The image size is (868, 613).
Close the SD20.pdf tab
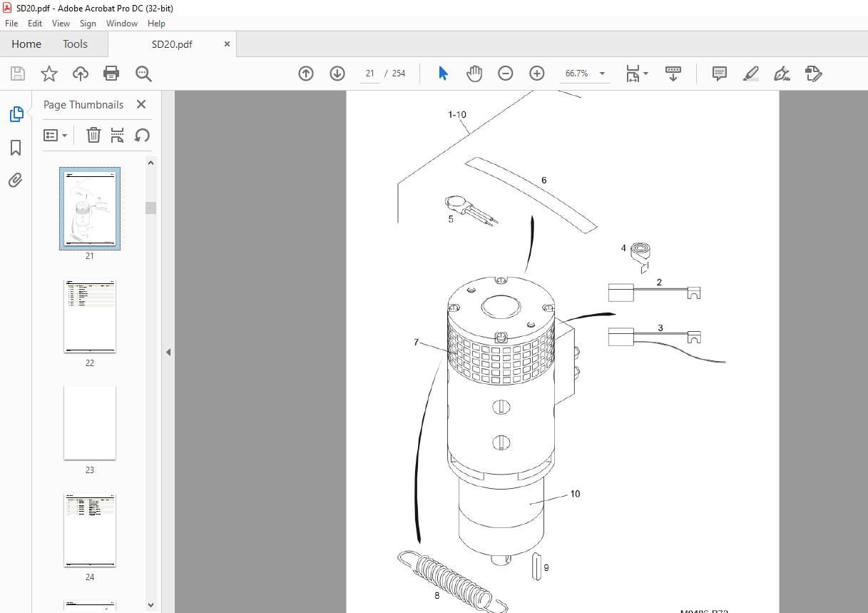[227, 44]
